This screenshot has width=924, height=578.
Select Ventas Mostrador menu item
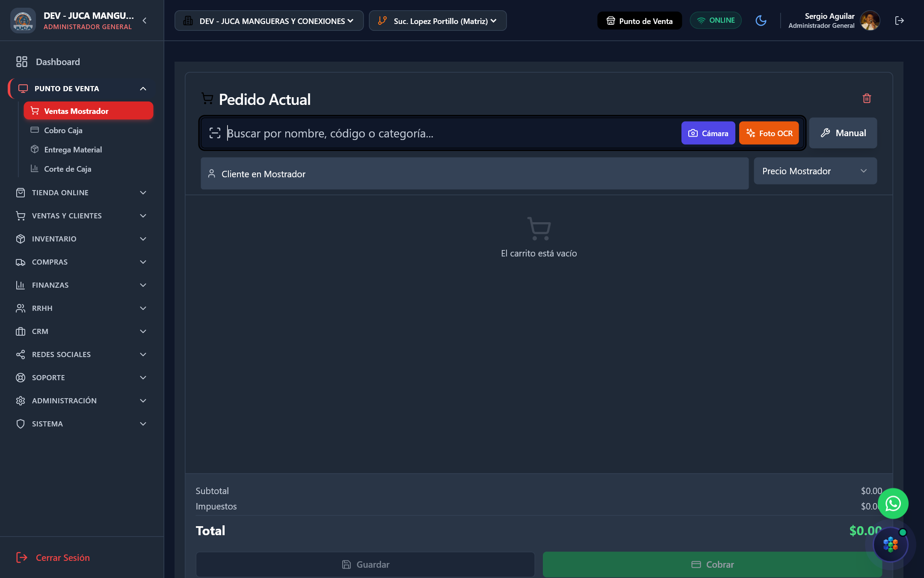[x=89, y=111]
